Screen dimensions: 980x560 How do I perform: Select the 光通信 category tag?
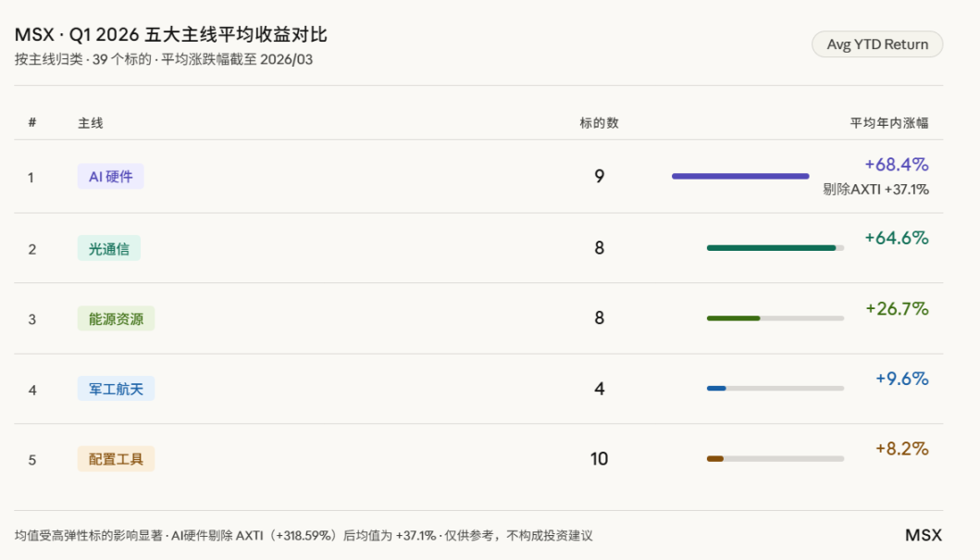coord(109,248)
